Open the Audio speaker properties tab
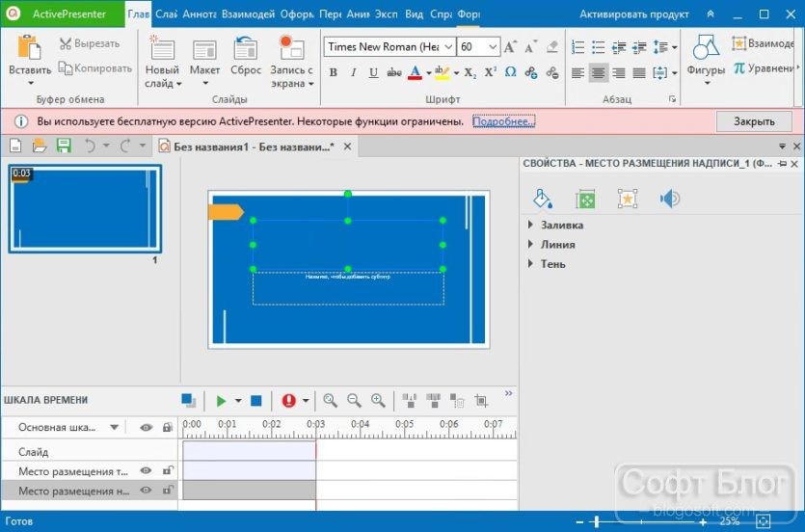 (x=669, y=199)
